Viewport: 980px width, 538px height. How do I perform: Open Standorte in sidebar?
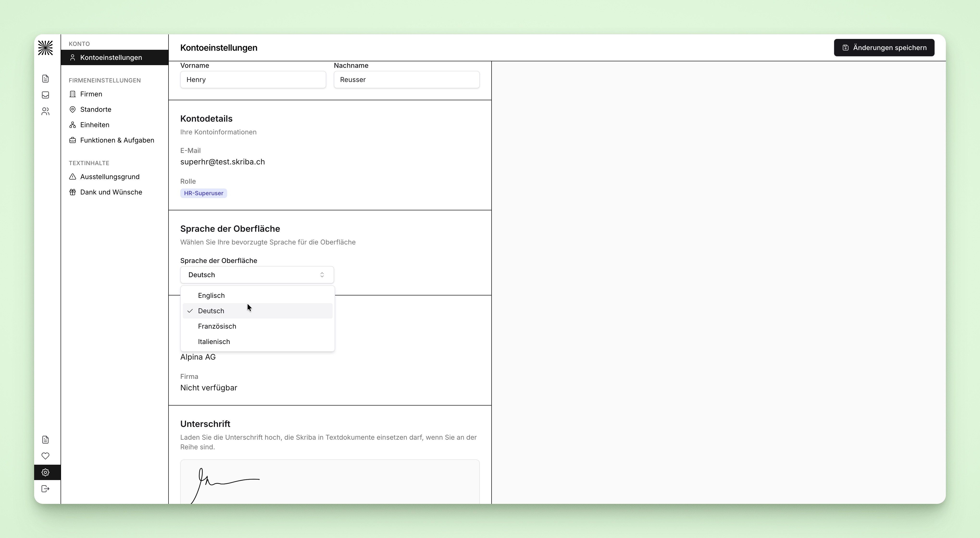(114, 110)
